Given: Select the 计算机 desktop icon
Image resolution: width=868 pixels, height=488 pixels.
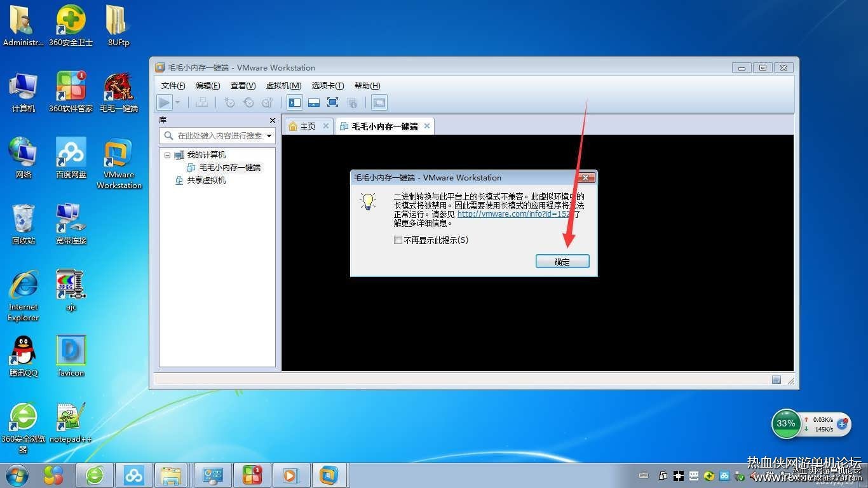Looking at the screenshot, I should click(x=24, y=92).
